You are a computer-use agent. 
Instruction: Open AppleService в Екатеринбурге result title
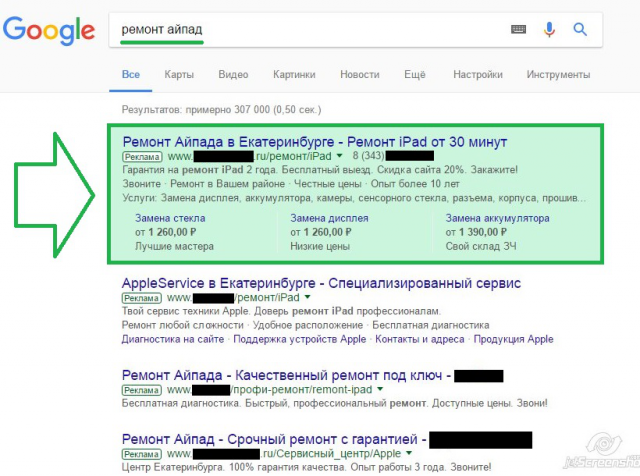pos(321,283)
